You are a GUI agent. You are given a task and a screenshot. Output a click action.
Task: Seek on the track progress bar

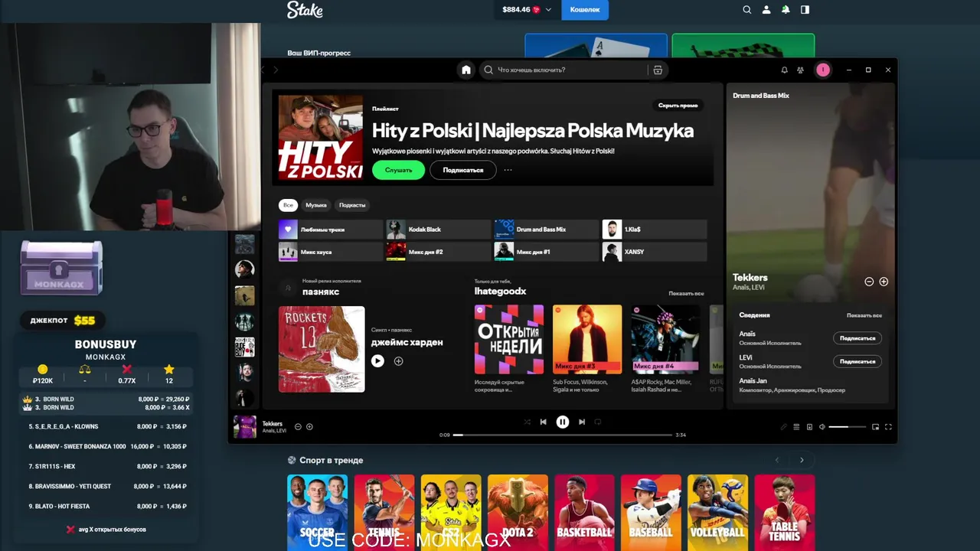(563, 435)
